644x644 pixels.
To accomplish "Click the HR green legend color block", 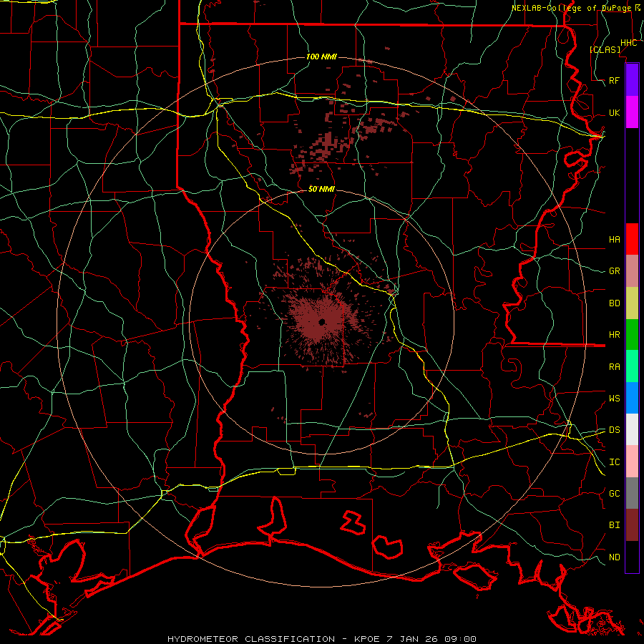I will [x=632, y=335].
